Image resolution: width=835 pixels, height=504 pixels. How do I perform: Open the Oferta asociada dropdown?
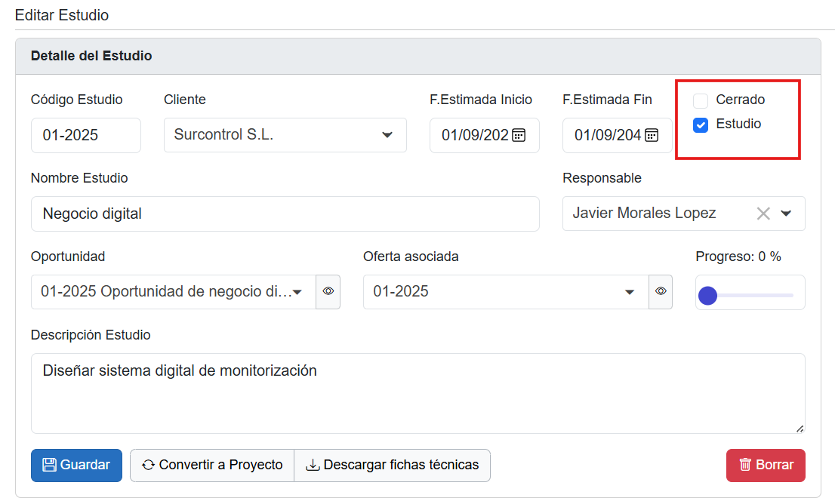coord(630,292)
